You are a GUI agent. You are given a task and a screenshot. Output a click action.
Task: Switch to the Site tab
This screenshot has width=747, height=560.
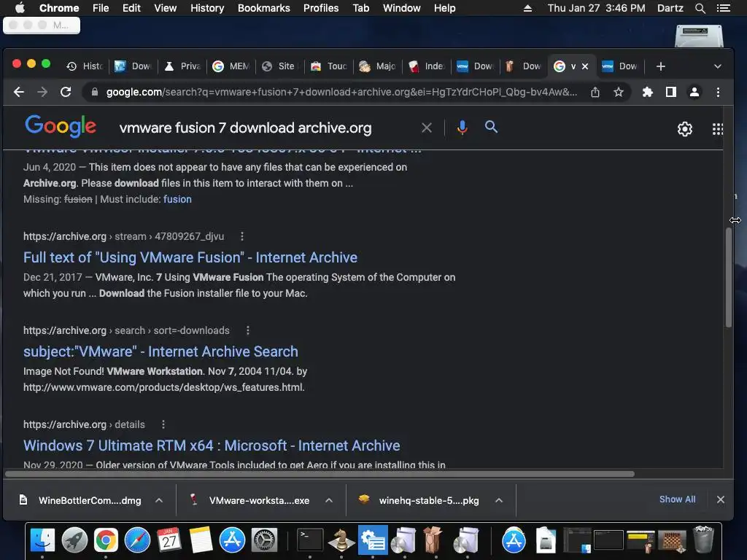(280, 66)
